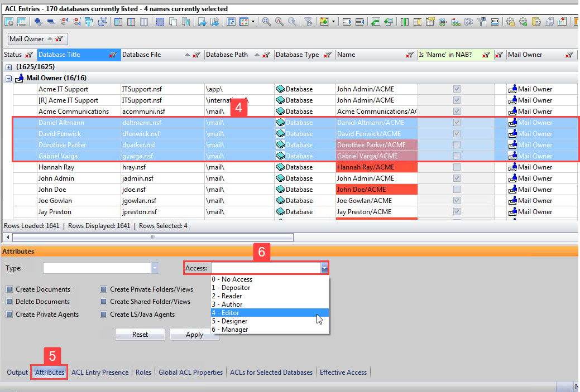Click the Apply button
Screen dimensions: 580x392
(194, 335)
